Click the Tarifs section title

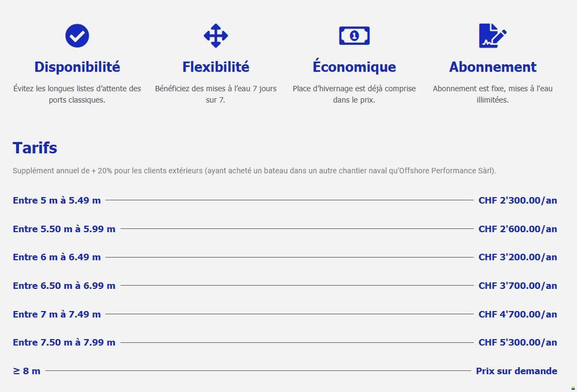click(x=35, y=148)
